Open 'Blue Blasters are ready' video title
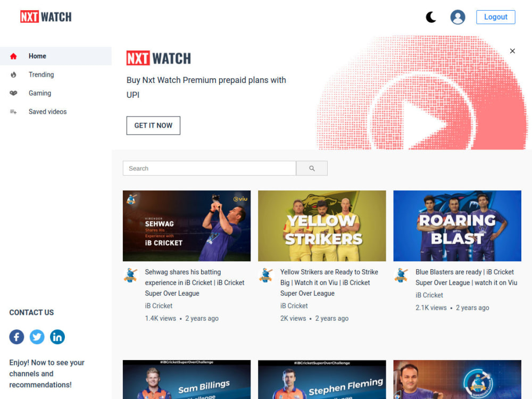 [466, 277]
